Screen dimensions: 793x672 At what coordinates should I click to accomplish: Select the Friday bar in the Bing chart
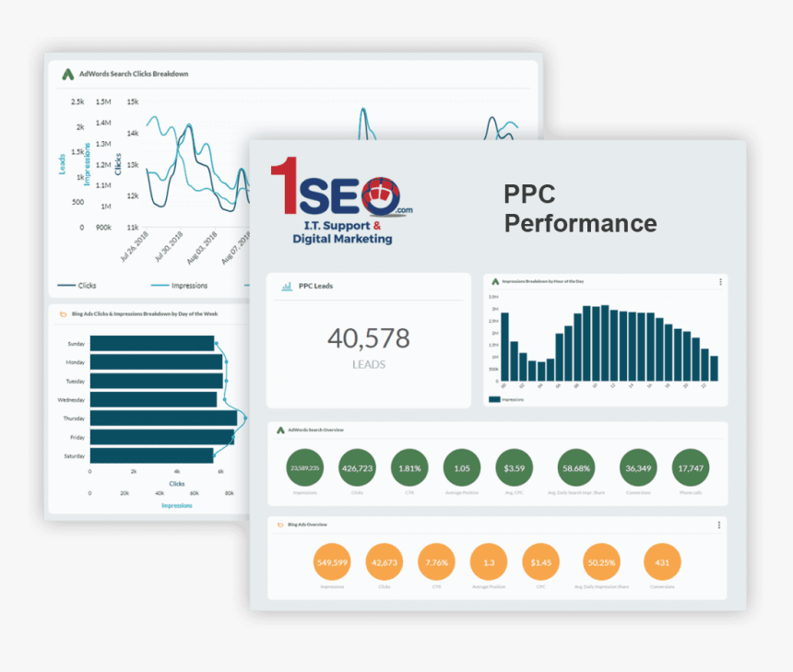tap(162, 437)
